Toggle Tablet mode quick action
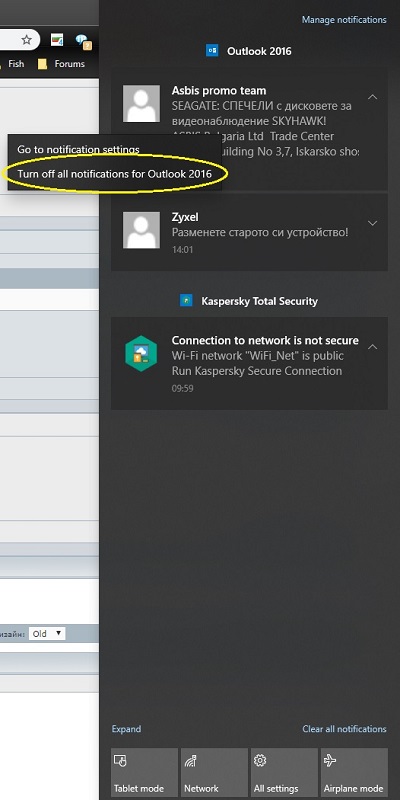This screenshot has height=800, width=400. (x=144, y=772)
